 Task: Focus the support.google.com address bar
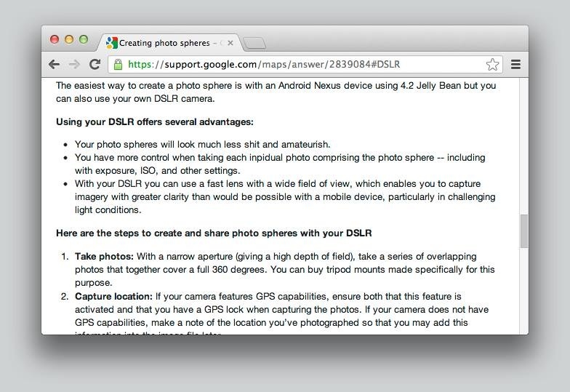click(x=291, y=64)
